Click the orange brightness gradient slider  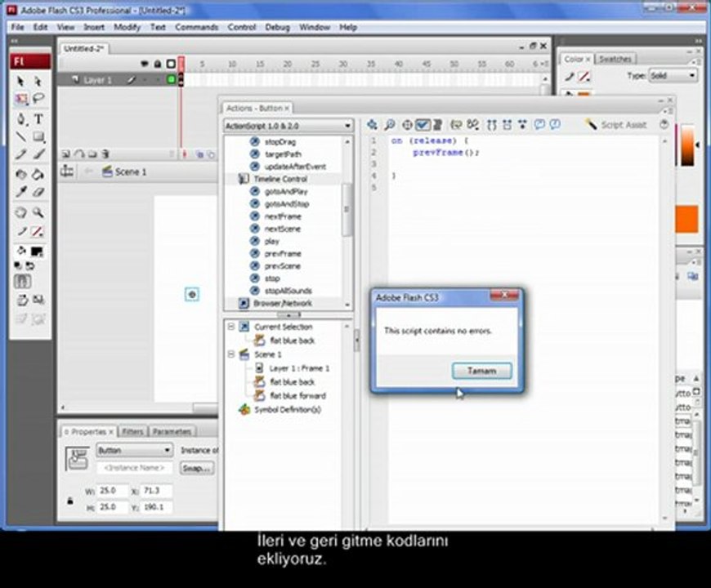tap(687, 145)
